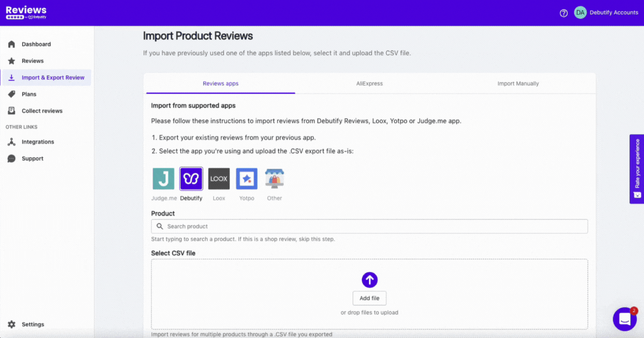Viewport: 644px width, 338px height.
Task: Click the Search product field
Action: coord(369,226)
